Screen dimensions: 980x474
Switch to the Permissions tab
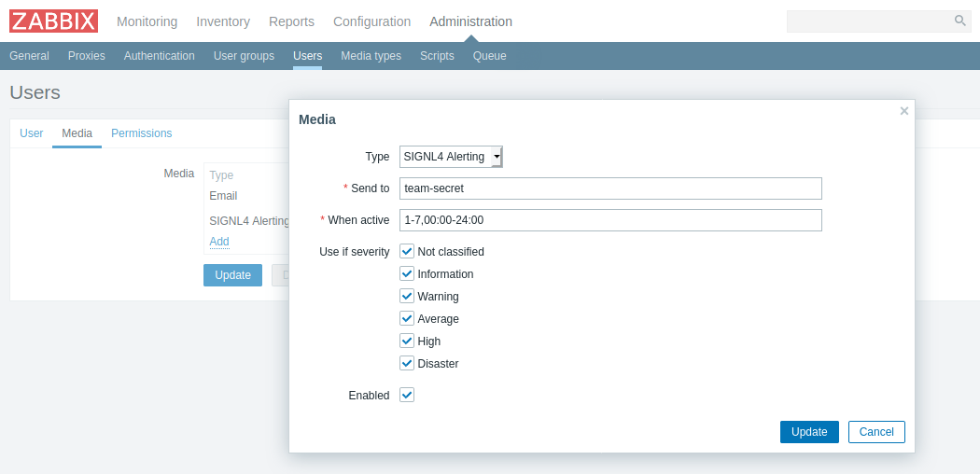pyautogui.click(x=142, y=133)
